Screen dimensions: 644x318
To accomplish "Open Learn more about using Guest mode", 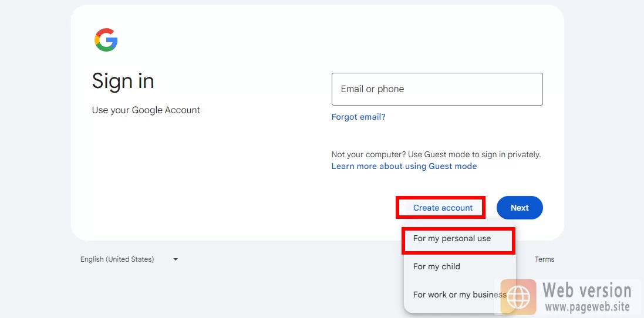I will pyautogui.click(x=404, y=166).
